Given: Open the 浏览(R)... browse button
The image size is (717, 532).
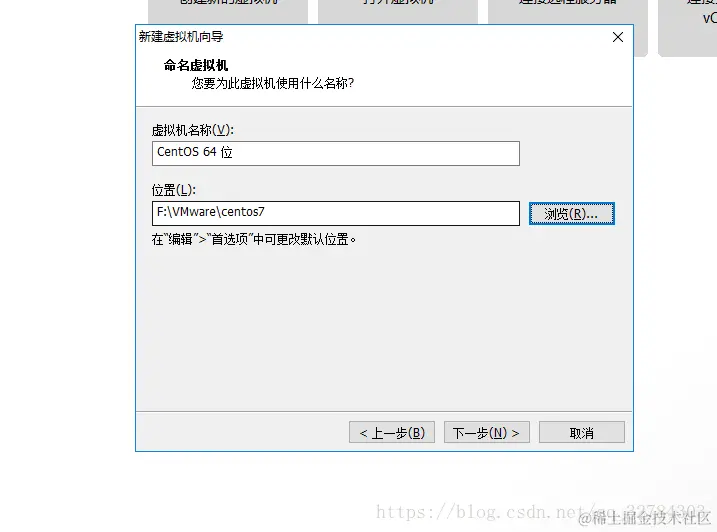Looking at the screenshot, I should pyautogui.click(x=572, y=214).
